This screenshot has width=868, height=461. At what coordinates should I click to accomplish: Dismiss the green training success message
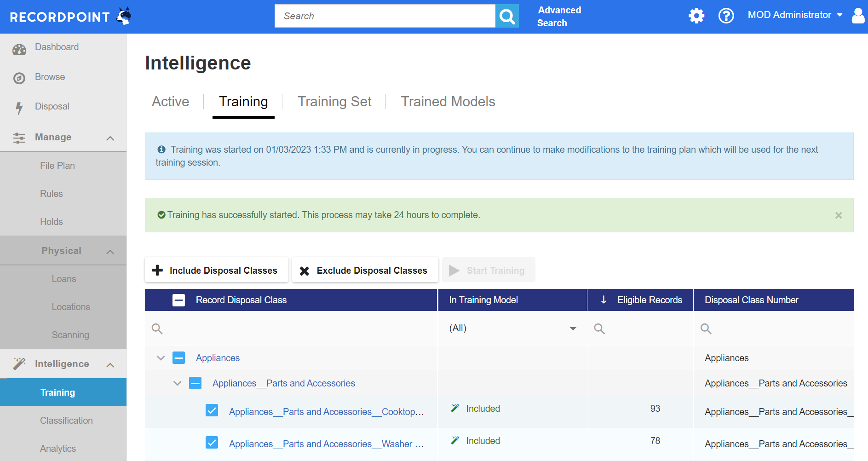[x=838, y=215]
